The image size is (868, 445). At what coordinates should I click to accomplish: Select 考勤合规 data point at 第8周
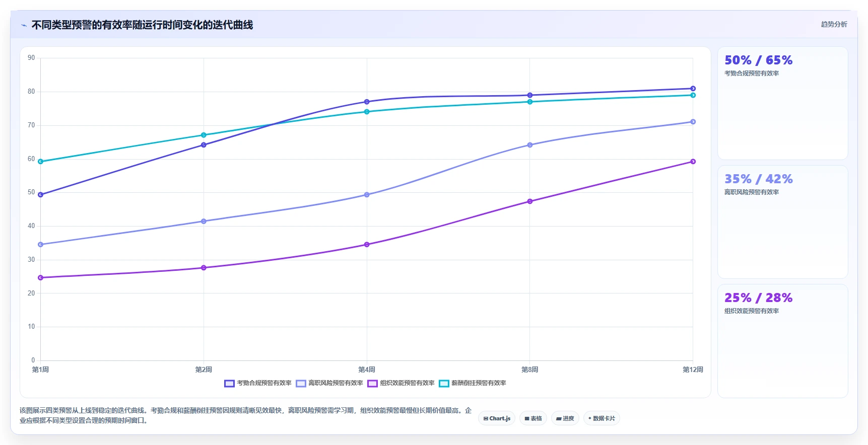530,95
